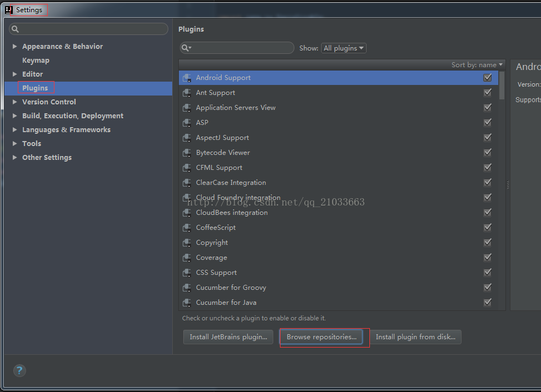Uncheck AspectJ Support plugin
The width and height of the screenshot is (541, 392).
click(x=488, y=138)
